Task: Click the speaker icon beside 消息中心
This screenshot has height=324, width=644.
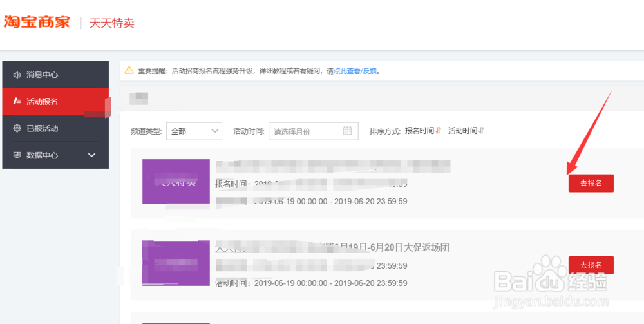Action: (x=17, y=75)
